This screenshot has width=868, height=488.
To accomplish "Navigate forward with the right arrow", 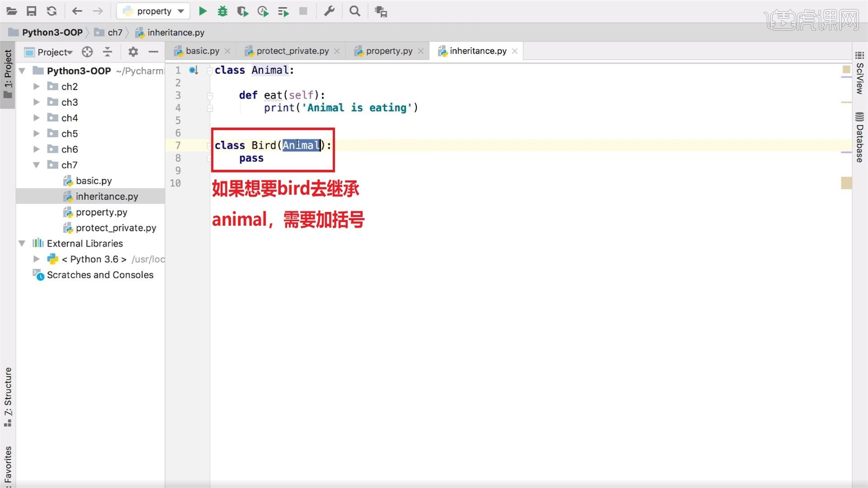I will coord(98,11).
